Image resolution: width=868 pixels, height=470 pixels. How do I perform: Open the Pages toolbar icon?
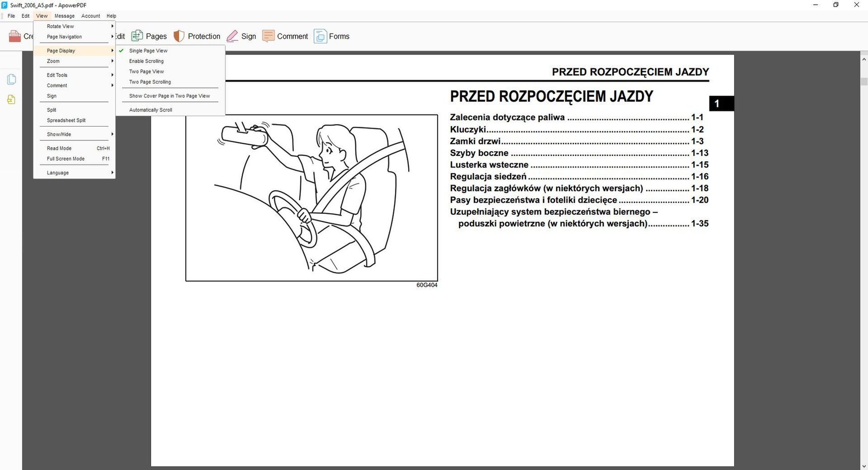(x=137, y=36)
